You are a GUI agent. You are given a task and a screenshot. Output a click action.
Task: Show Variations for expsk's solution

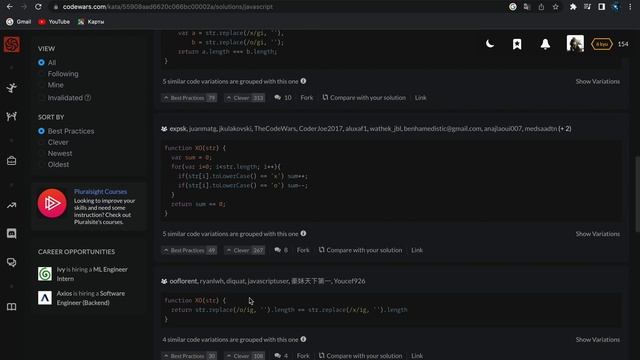coord(598,234)
